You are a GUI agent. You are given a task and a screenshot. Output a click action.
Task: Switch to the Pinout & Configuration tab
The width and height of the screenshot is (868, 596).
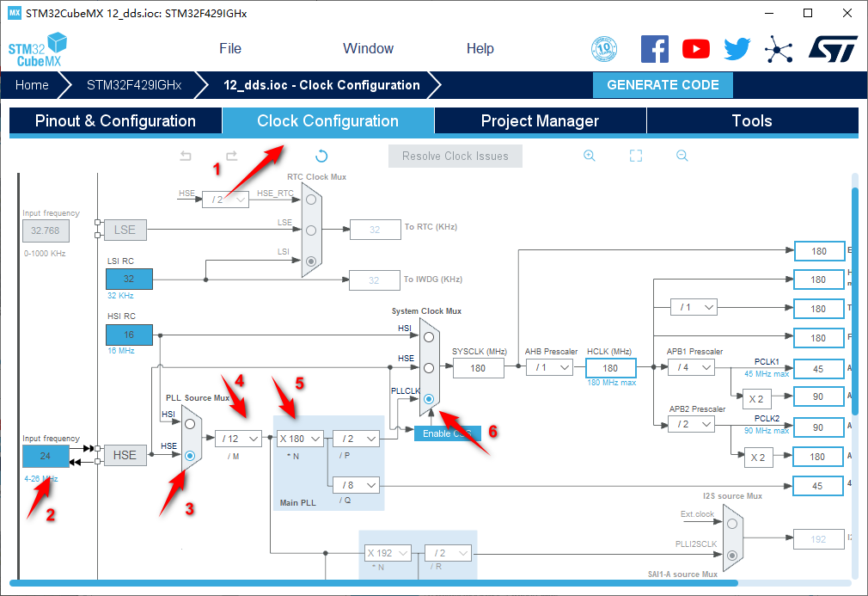click(x=115, y=121)
